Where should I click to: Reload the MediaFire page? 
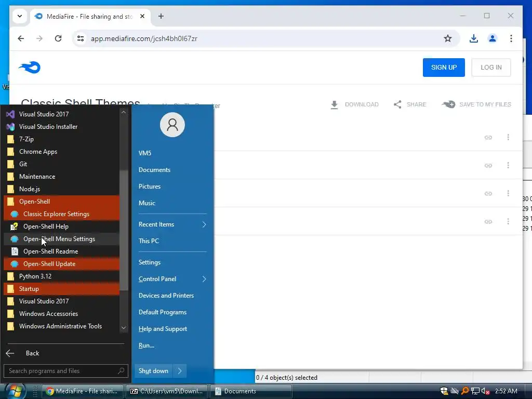(x=58, y=38)
